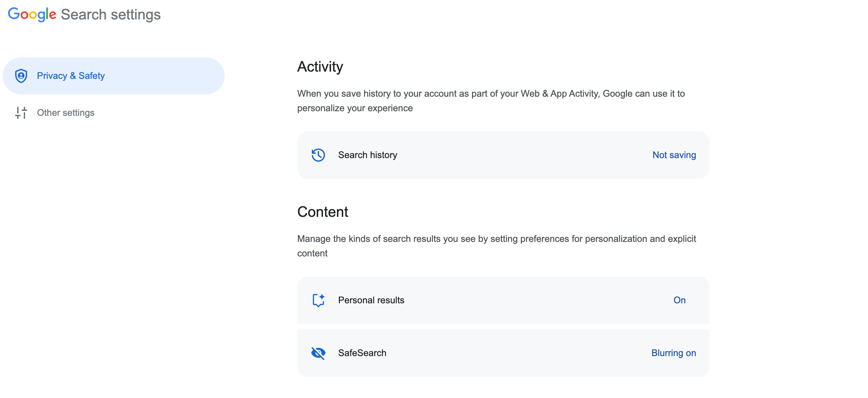Click the SafeSearch crossed-eye icon

coord(318,353)
